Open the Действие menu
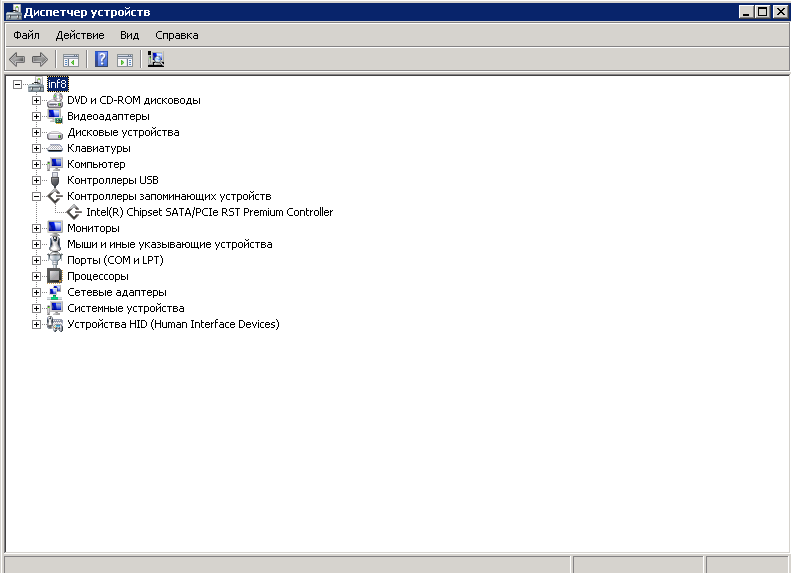The height and width of the screenshot is (573, 791). [x=80, y=35]
